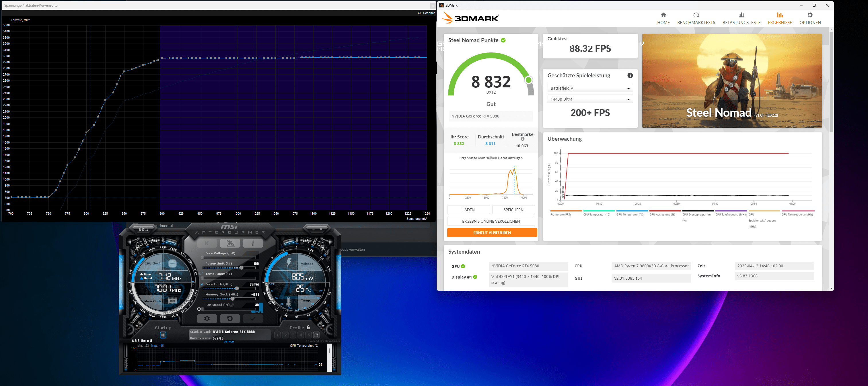The width and height of the screenshot is (868, 386).
Task: Click ERGEBNIS ONLINE VERGLEICHEN button
Action: (x=491, y=221)
